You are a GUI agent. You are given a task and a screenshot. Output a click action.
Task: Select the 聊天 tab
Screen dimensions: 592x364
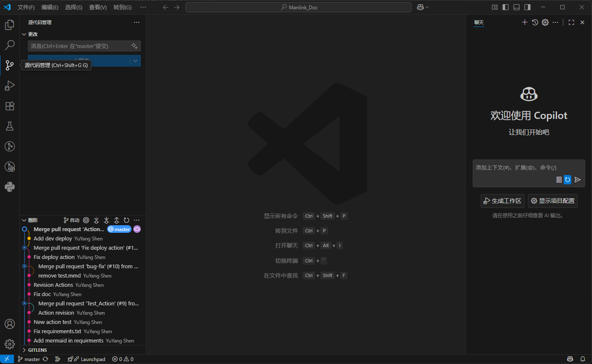479,22
